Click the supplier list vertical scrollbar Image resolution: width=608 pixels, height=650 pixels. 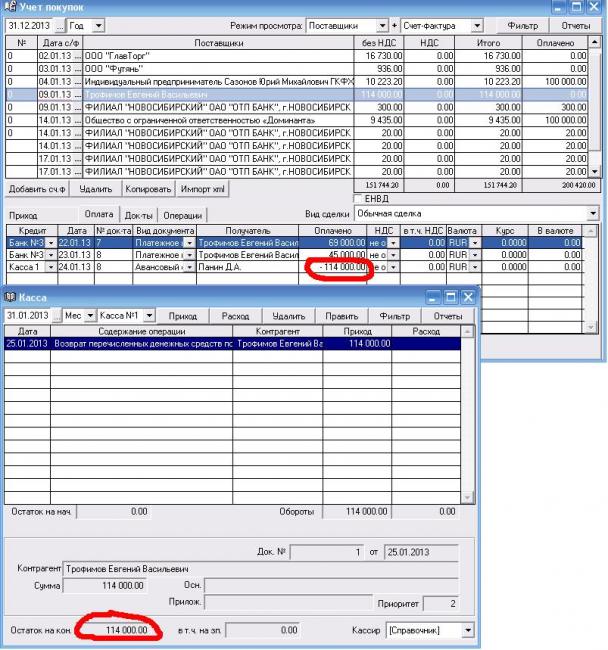pos(596,110)
